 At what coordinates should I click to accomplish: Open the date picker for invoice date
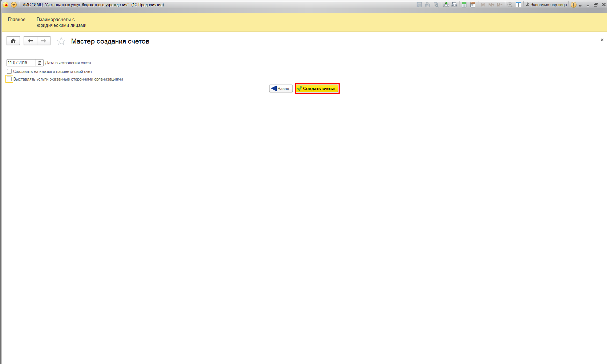[40, 63]
